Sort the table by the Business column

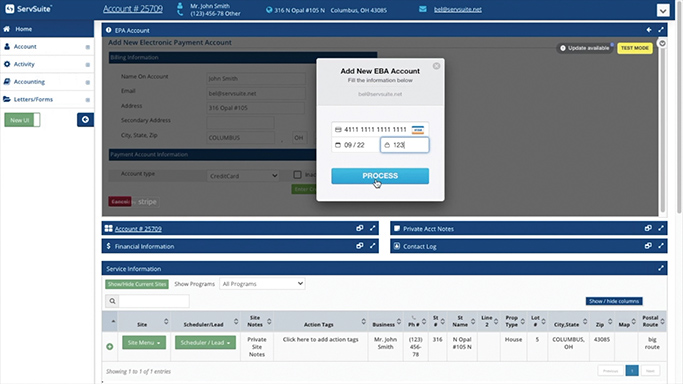(x=385, y=322)
